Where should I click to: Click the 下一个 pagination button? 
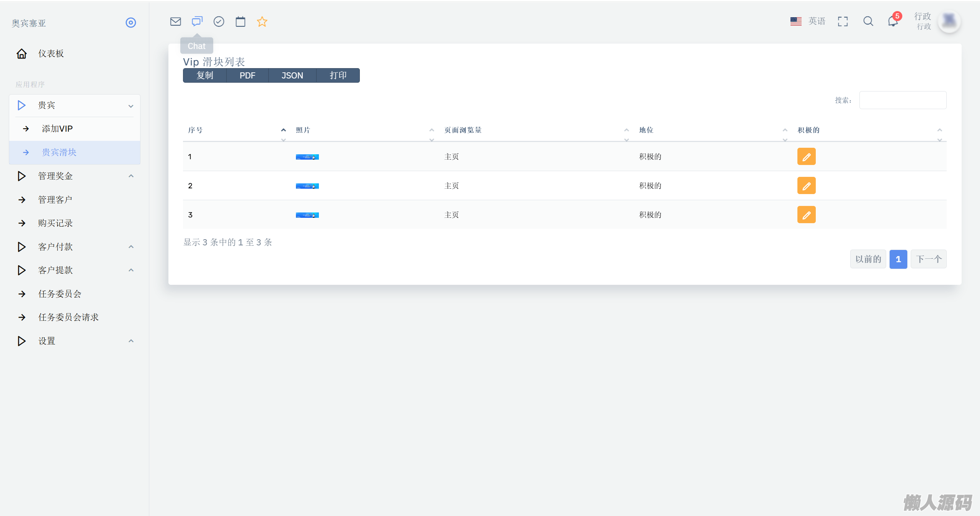tap(928, 259)
